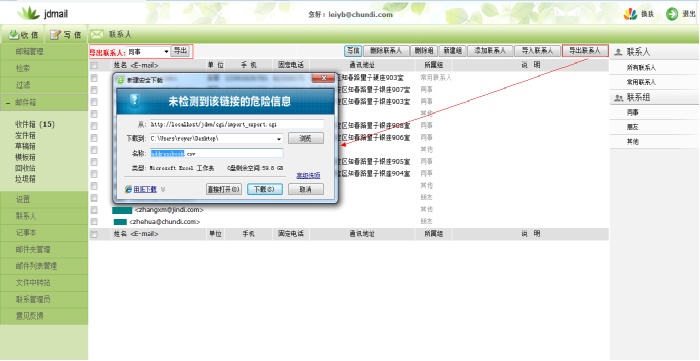Open the 草稿箱 folder

click(x=25, y=146)
